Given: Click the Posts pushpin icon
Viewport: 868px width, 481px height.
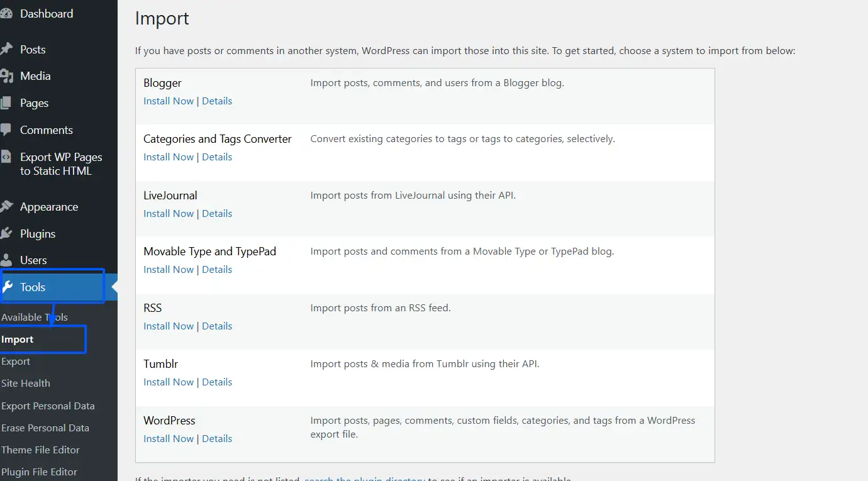Looking at the screenshot, I should pyautogui.click(x=6, y=50).
